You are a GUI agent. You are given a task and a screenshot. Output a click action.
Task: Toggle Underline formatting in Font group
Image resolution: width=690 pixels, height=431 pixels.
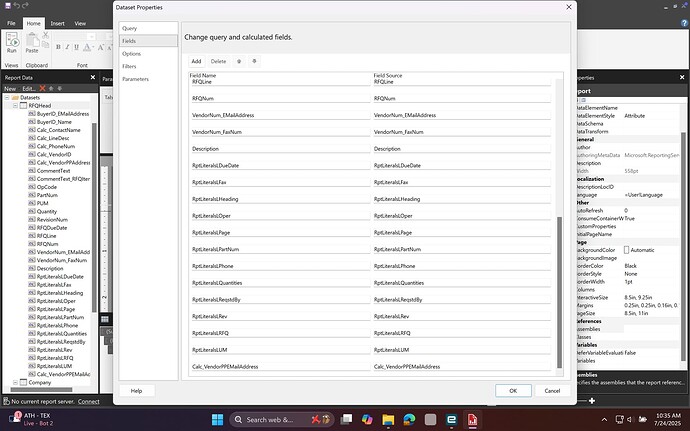76,47
